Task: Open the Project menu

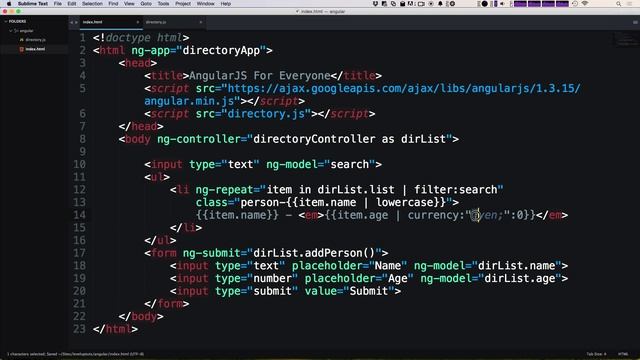Action: 183,4
